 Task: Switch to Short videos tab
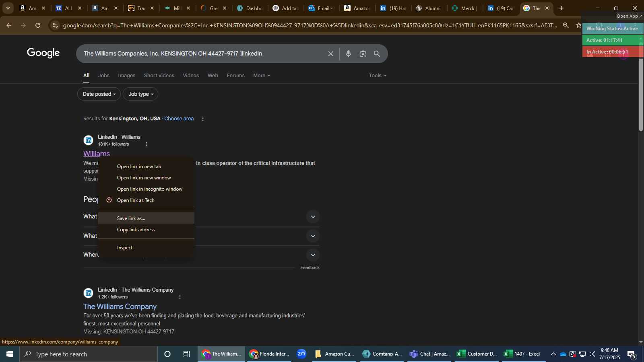pos(159,76)
